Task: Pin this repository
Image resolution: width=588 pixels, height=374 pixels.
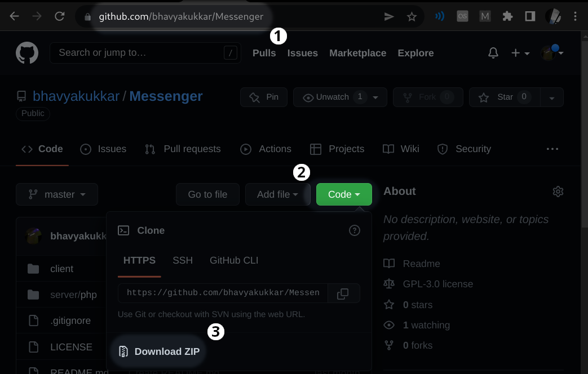Action: point(264,97)
